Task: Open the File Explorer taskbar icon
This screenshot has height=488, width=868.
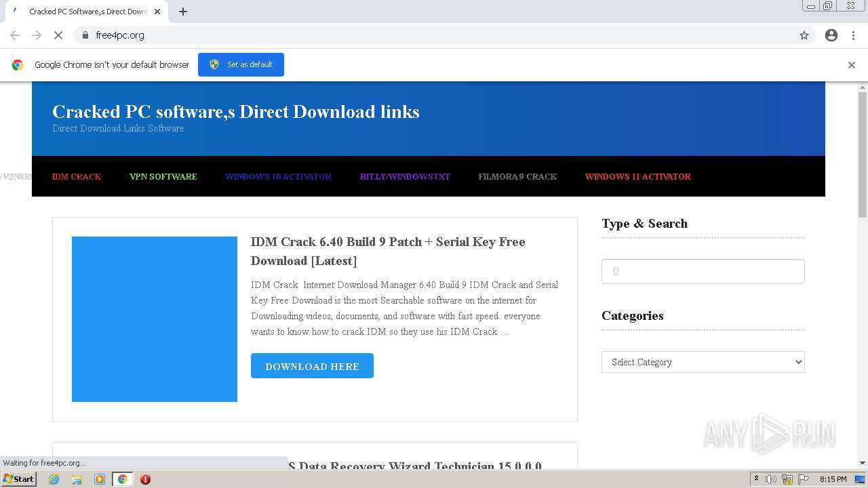Action: [x=77, y=479]
